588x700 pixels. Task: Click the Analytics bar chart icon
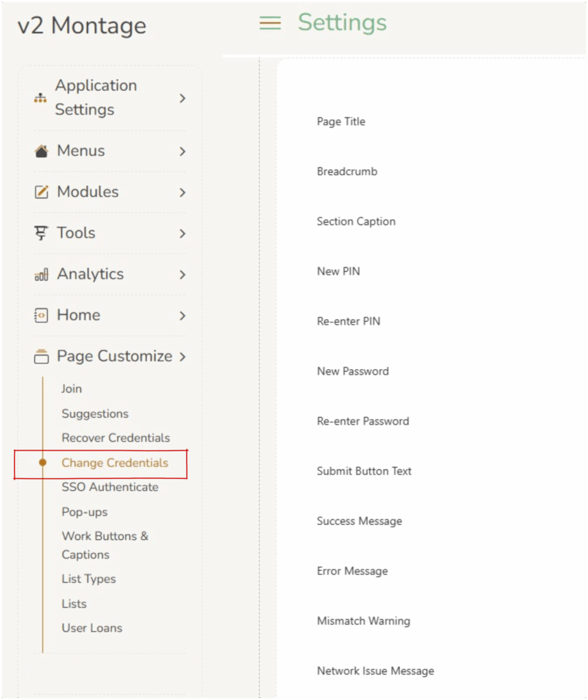tap(41, 275)
